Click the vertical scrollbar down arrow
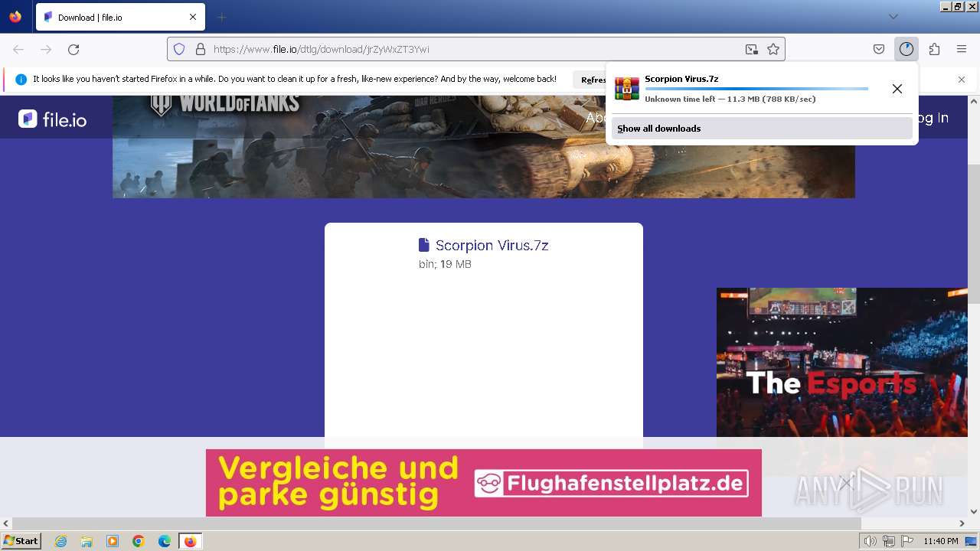The width and height of the screenshot is (980, 551). 974,511
